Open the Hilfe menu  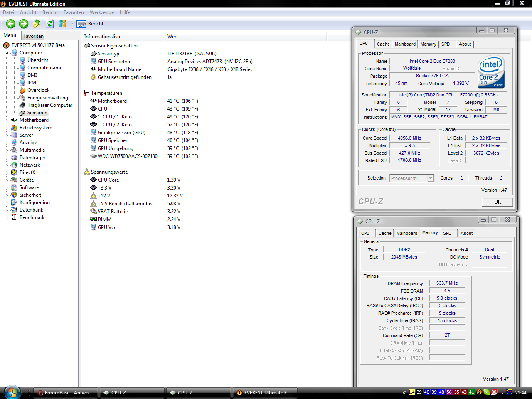(125, 12)
